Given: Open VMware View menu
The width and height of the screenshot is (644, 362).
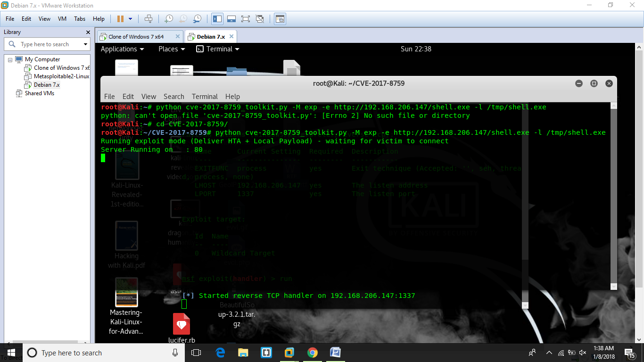Looking at the screenshot, I should click(x=44, y=19).
